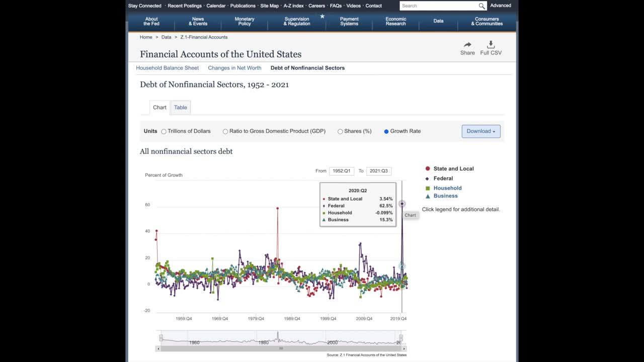The image size is (644, 362).
Task: Open FAQs link
Action: (336, 6)
